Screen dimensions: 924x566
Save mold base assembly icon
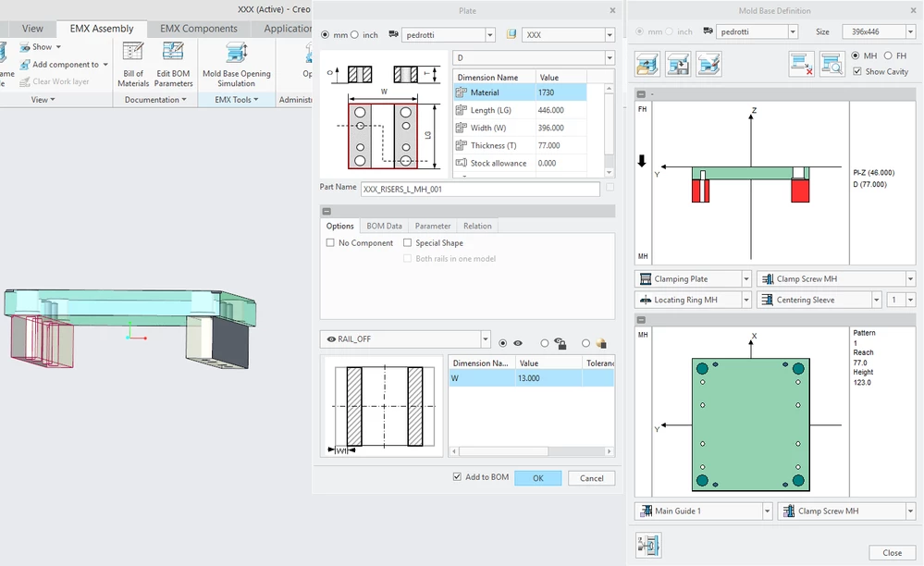click(x=678, y=64)
